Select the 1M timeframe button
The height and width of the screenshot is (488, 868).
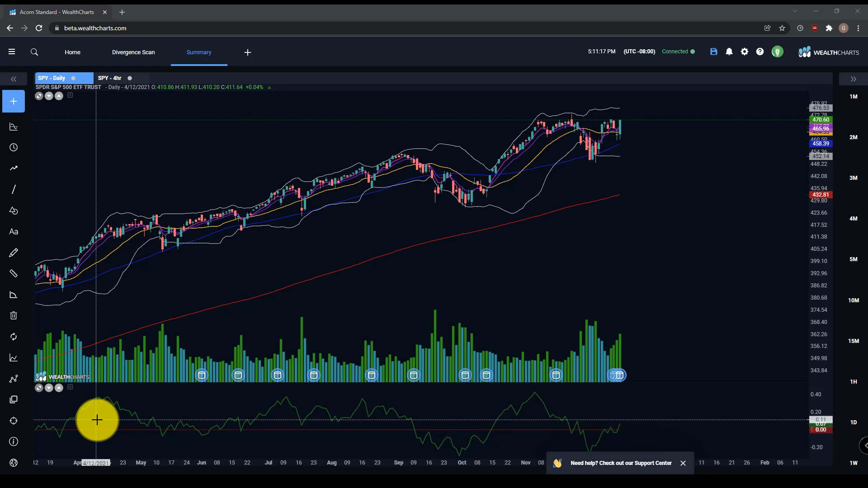point(853,96)
